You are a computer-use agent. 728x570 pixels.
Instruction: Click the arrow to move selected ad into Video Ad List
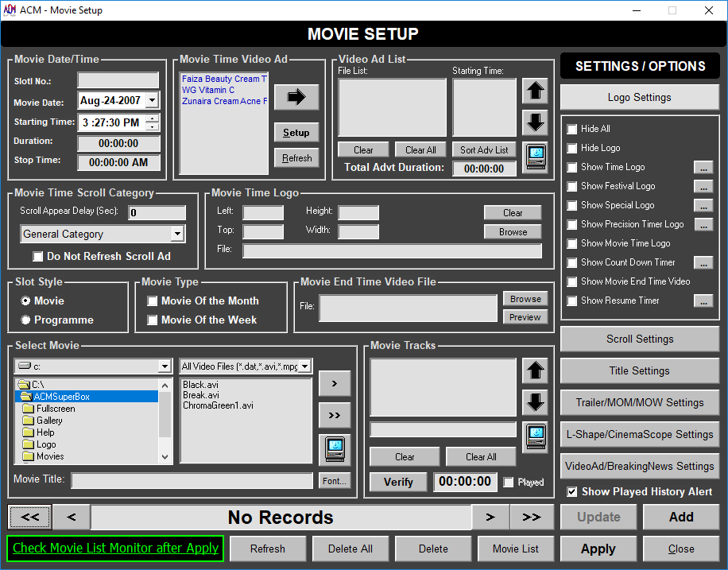pyautogui.click(x=296, y=97)
